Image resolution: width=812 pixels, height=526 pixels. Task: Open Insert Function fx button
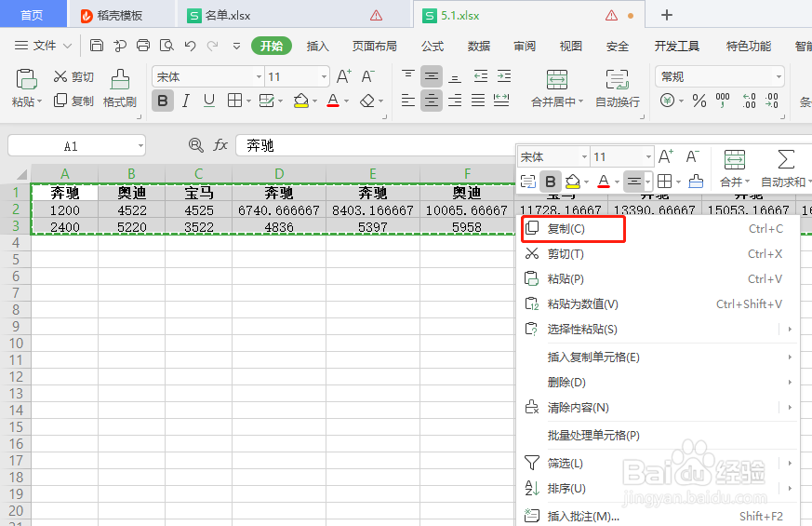click(x=220, y=145)
